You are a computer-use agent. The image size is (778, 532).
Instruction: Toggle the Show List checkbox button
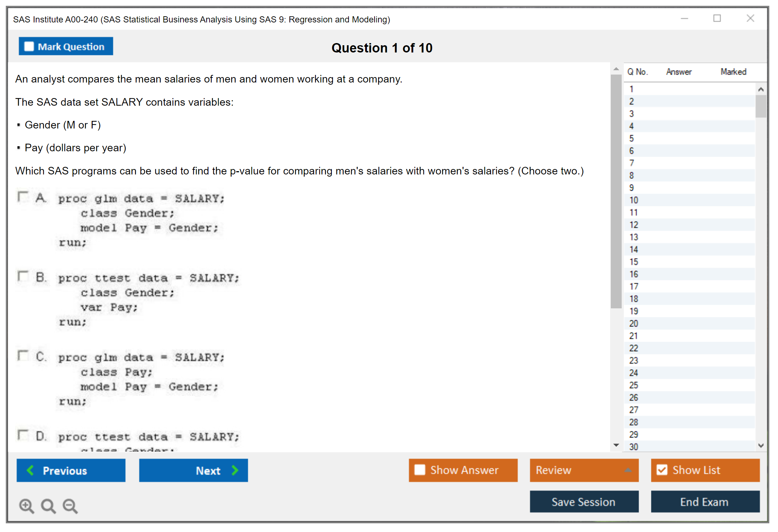click(662, 470)
